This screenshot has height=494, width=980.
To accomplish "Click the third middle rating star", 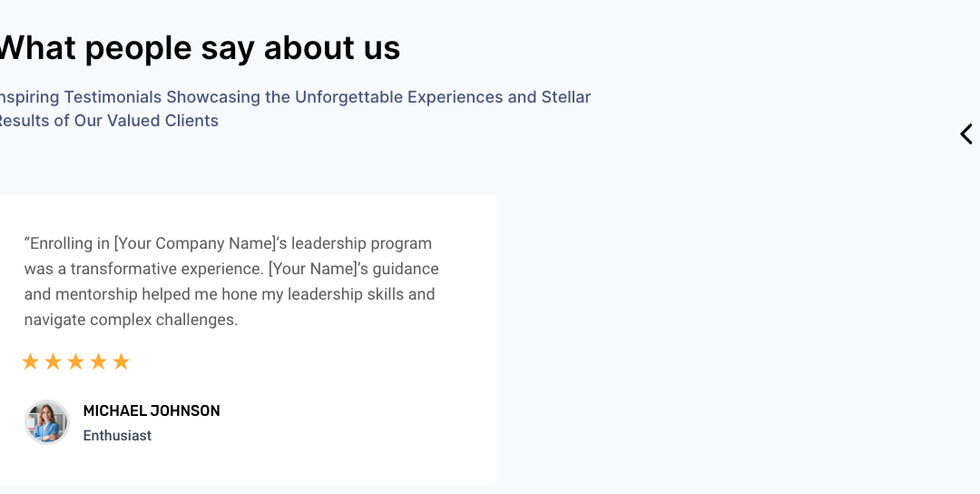I will [75, 362].
